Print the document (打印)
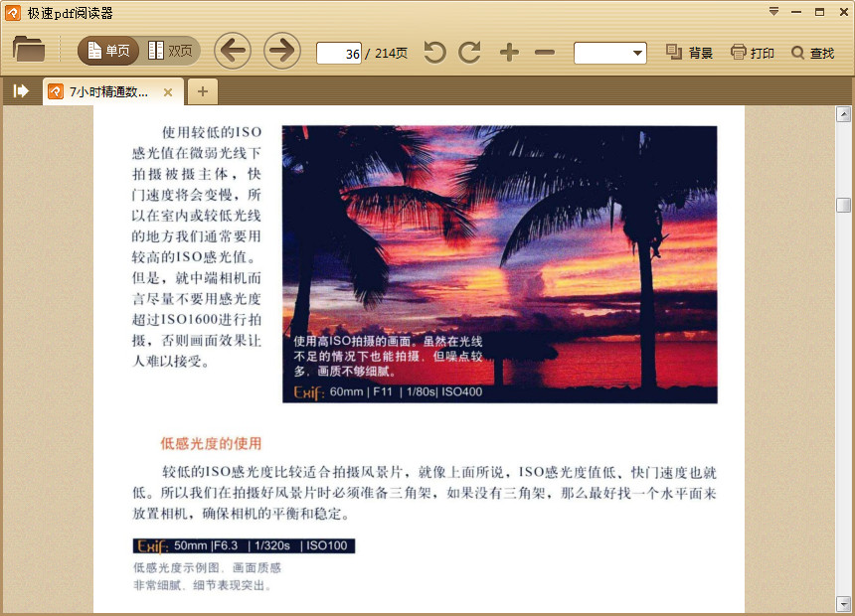This screenshot has width=855, height=616. click(753, 53)
